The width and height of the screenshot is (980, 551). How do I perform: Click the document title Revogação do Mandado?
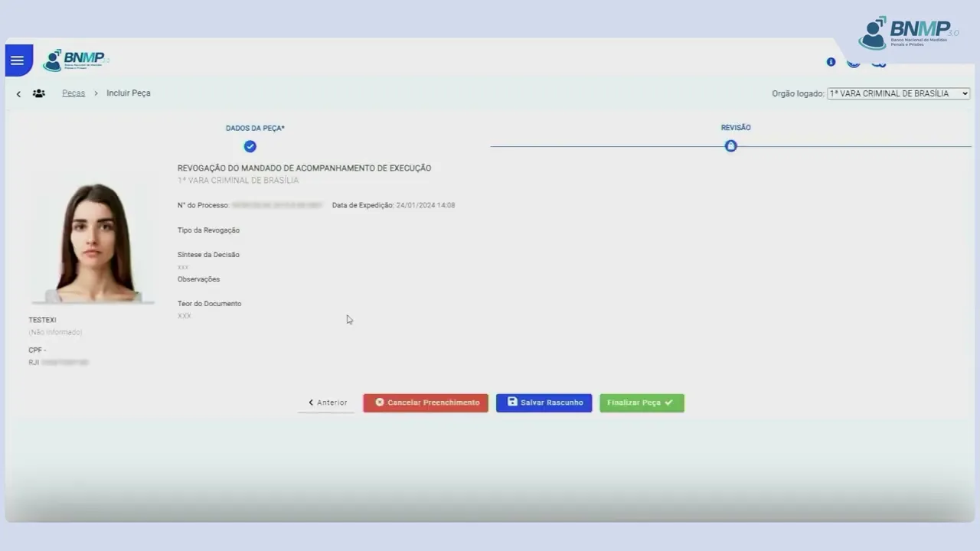pos(304,168)
